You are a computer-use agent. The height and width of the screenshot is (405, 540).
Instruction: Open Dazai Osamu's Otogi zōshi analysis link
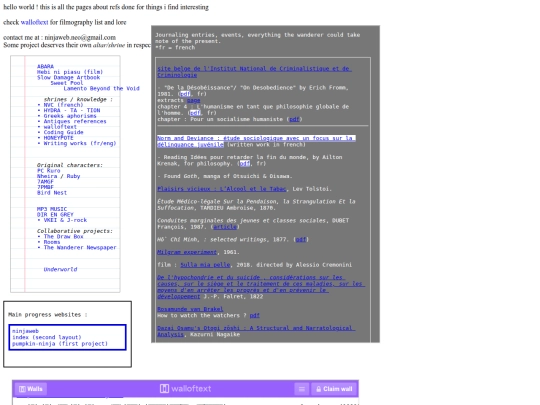point(256,331)
